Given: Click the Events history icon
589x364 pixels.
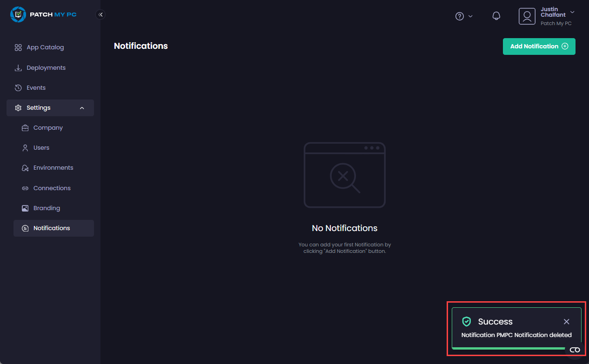Looking at the screenshot, I should [18, 88].
